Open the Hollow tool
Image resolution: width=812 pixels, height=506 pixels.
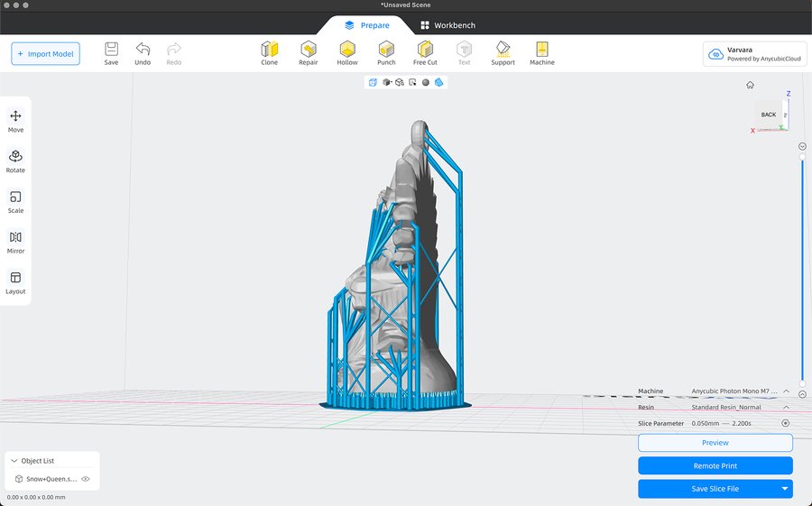click(x=347, y=53)
